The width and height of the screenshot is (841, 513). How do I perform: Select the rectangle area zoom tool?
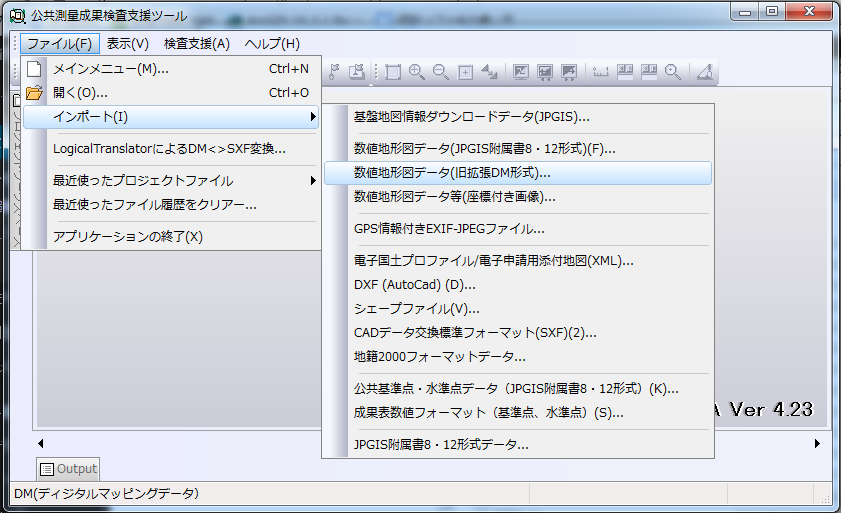click(392, 72)
